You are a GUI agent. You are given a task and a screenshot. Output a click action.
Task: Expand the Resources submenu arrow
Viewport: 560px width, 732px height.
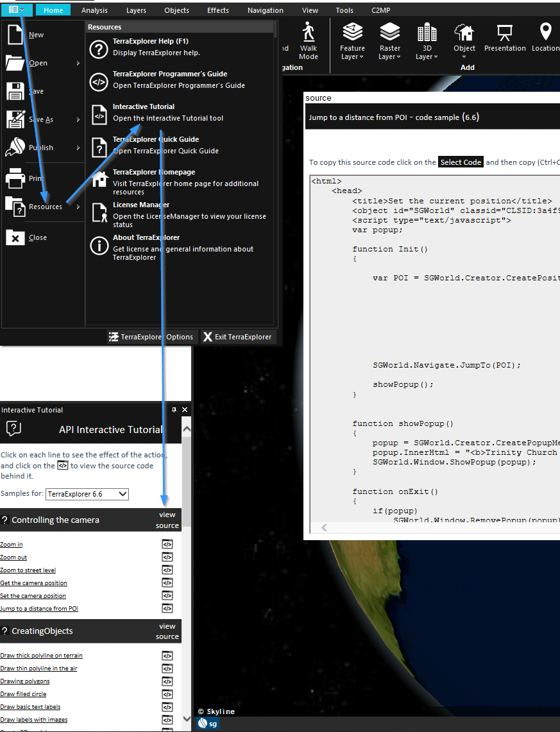[78, 207]
